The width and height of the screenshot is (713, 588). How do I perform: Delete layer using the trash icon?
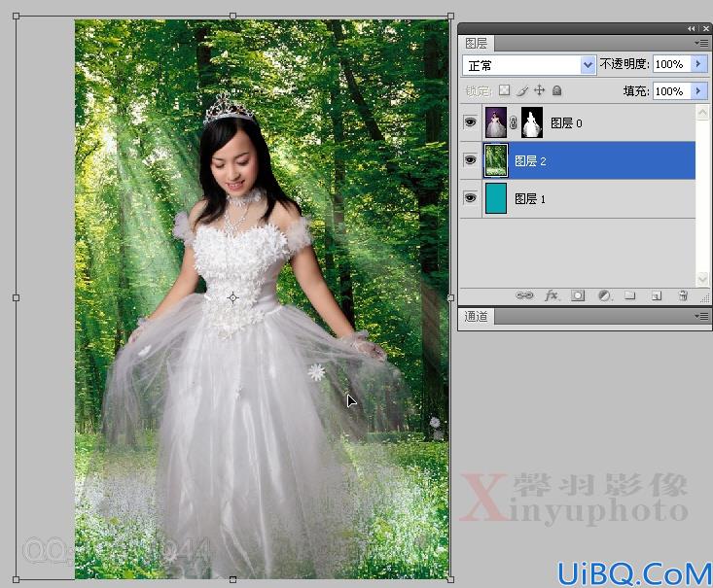[683, 295]
